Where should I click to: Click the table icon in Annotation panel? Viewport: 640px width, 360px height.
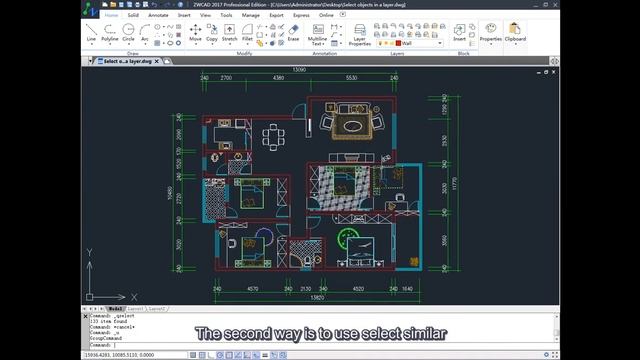(334, 43)
